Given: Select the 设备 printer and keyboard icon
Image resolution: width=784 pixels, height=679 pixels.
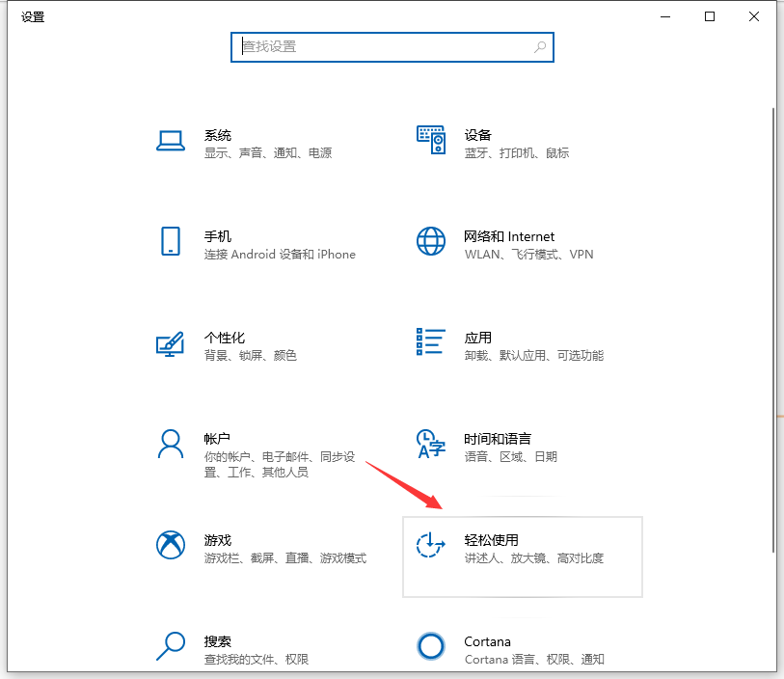Looking at the screenshot, I should point(431,140).
